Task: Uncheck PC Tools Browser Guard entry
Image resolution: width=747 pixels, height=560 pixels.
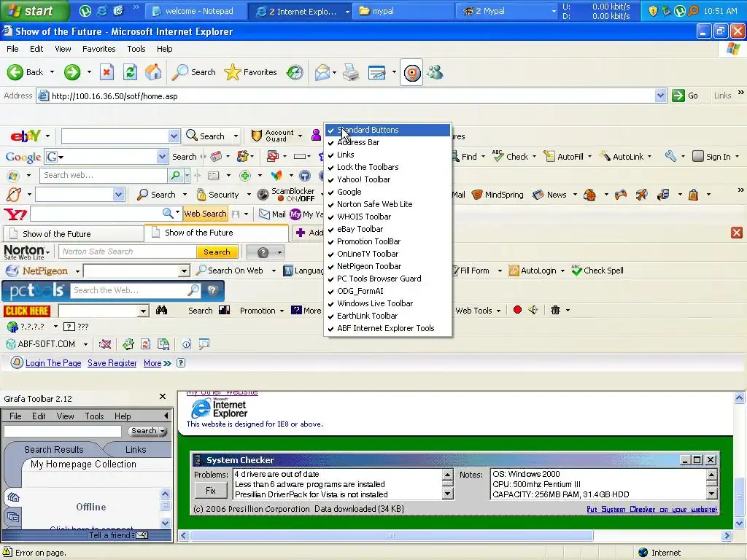Action: 387,279
